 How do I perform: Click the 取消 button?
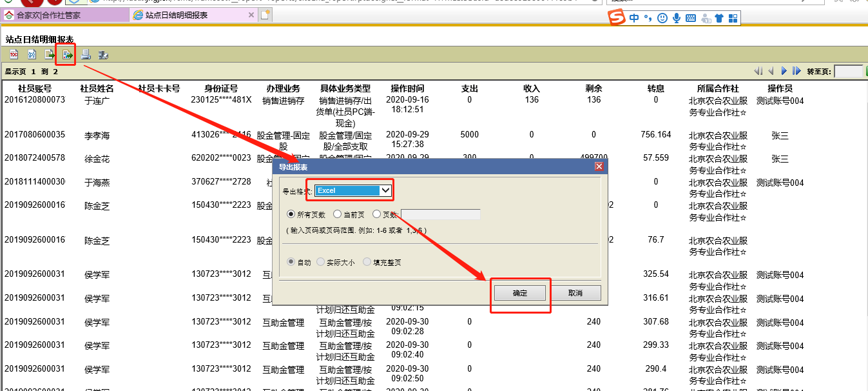point(575,293)
